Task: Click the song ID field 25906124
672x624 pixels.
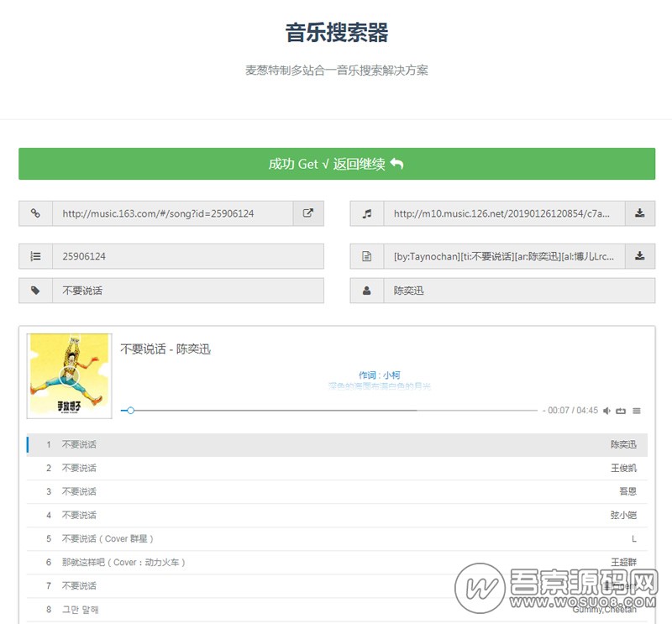Action: coord(187,256)
